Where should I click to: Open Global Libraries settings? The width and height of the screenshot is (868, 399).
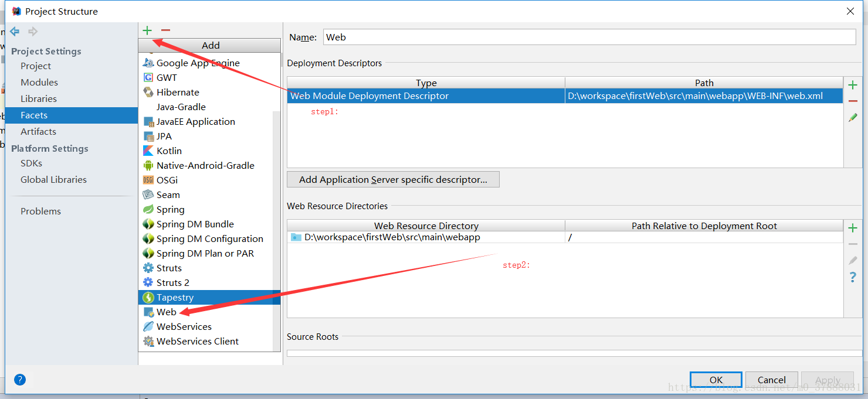pos(71,179)
